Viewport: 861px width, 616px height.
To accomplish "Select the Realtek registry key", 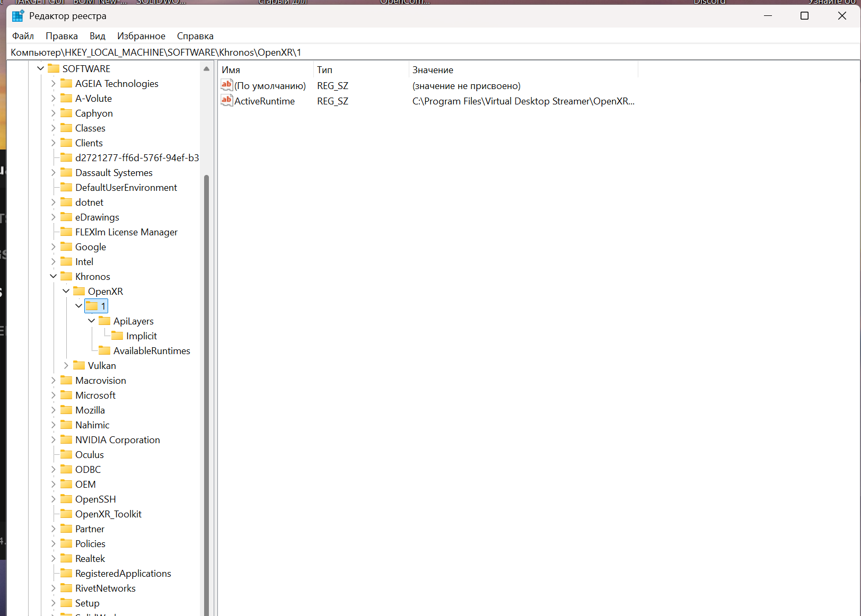I will click(x=90, y=559).
